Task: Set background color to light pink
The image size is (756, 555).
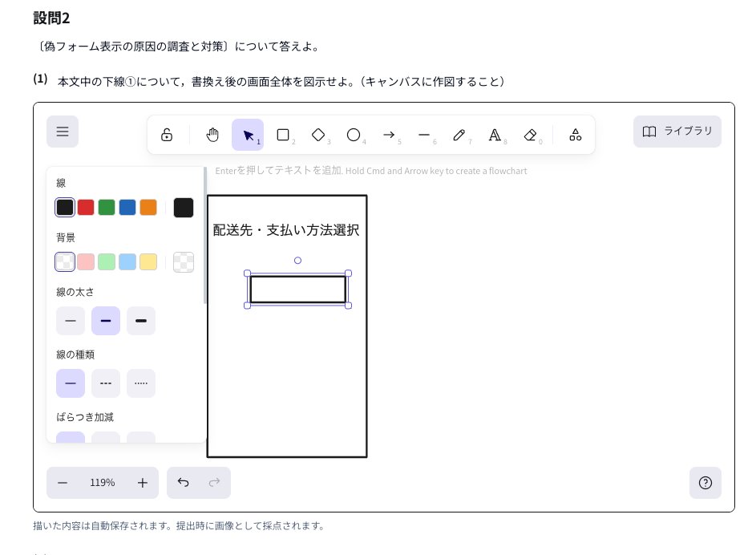Action: click(86, 261)
